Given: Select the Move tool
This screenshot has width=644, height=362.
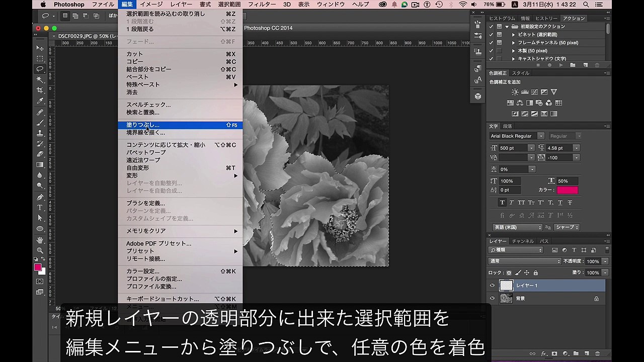Looking at the screenshot, I should pyautogui.click(x=40, y=48).
